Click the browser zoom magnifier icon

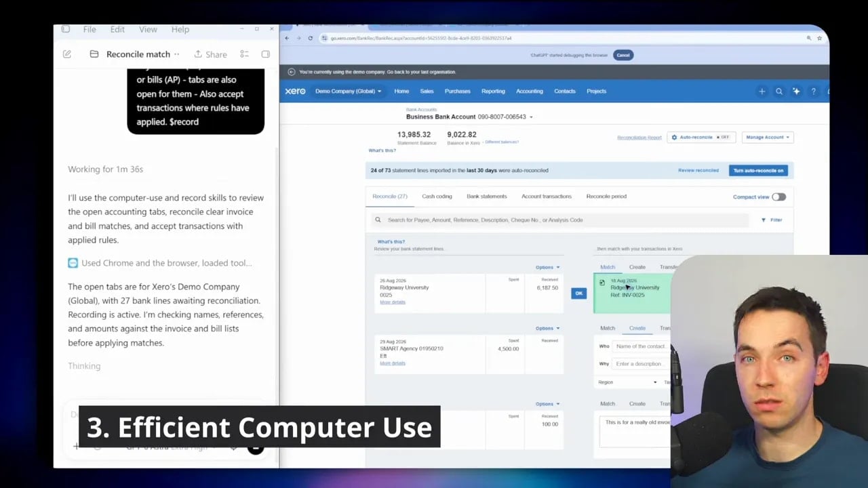coord(808,38)
